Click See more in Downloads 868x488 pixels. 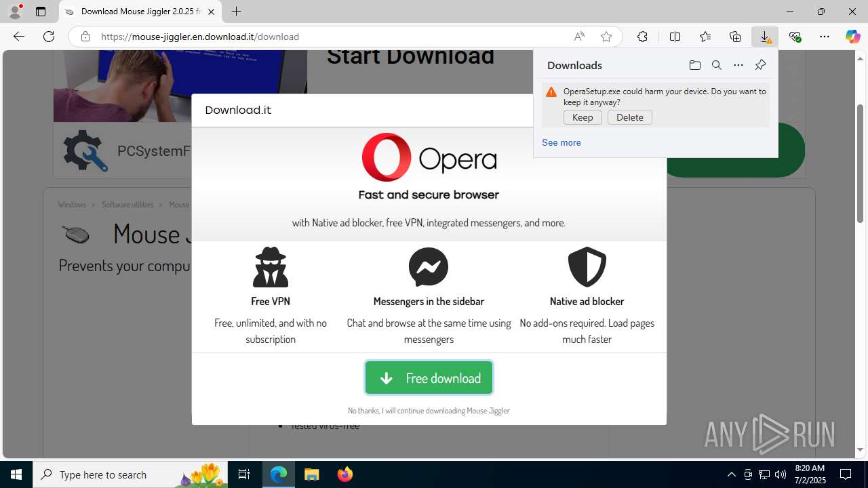(561, 142)
